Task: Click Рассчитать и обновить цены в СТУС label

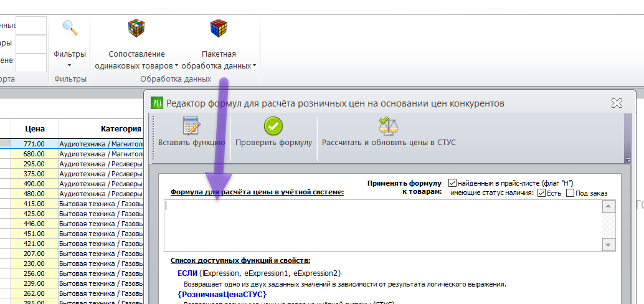Action: pyautogui.click(x=389, y=143)
